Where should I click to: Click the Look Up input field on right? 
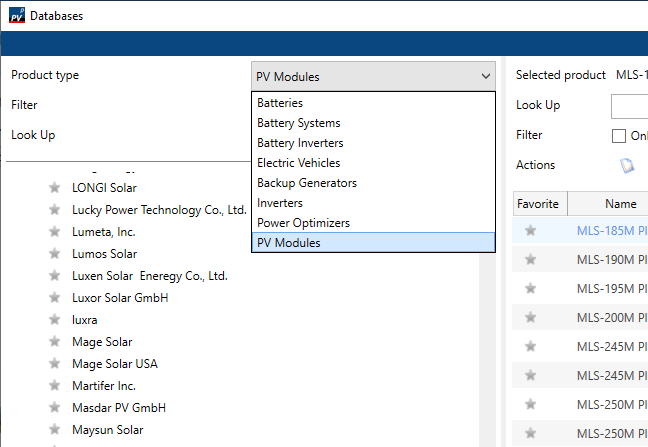pyautogui.click(x=629, y=106)
